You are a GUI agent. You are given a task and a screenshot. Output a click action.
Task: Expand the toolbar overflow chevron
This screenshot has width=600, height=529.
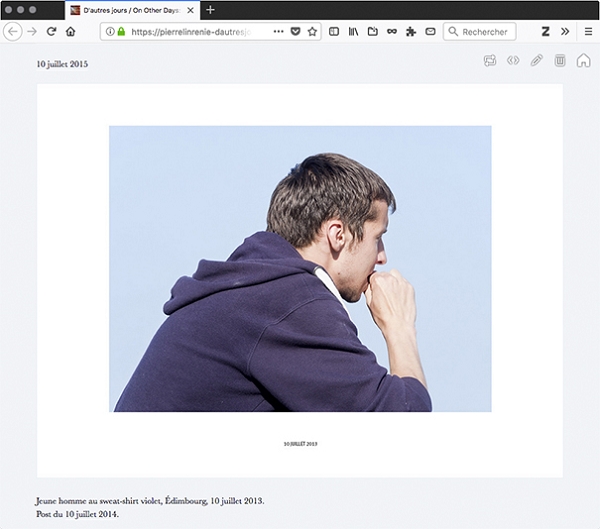(565, 32)
